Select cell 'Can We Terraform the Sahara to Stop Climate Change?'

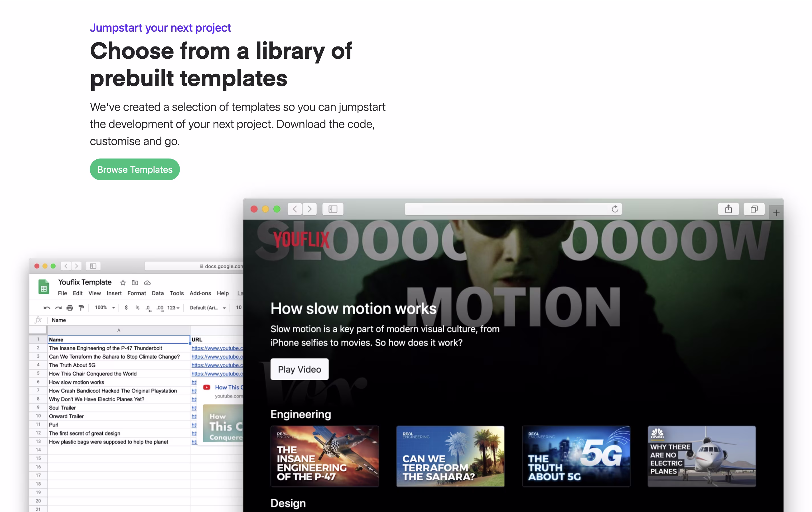tap(119, 357)
